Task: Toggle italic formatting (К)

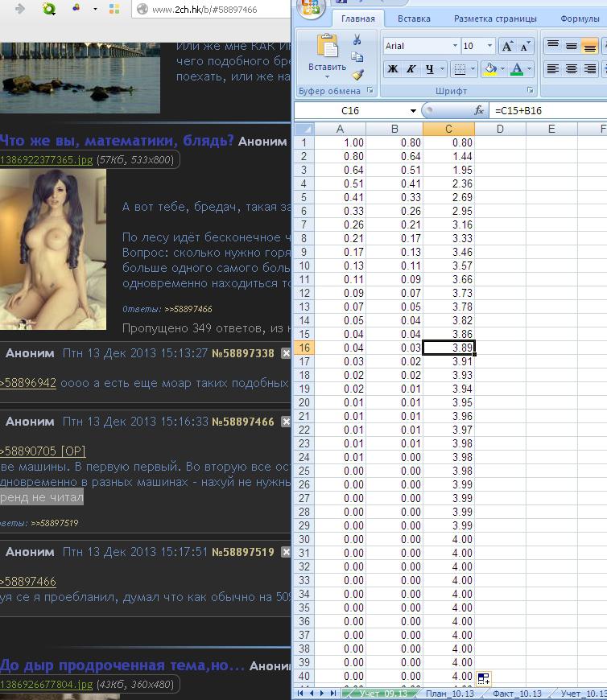Action: click(411, 69)
